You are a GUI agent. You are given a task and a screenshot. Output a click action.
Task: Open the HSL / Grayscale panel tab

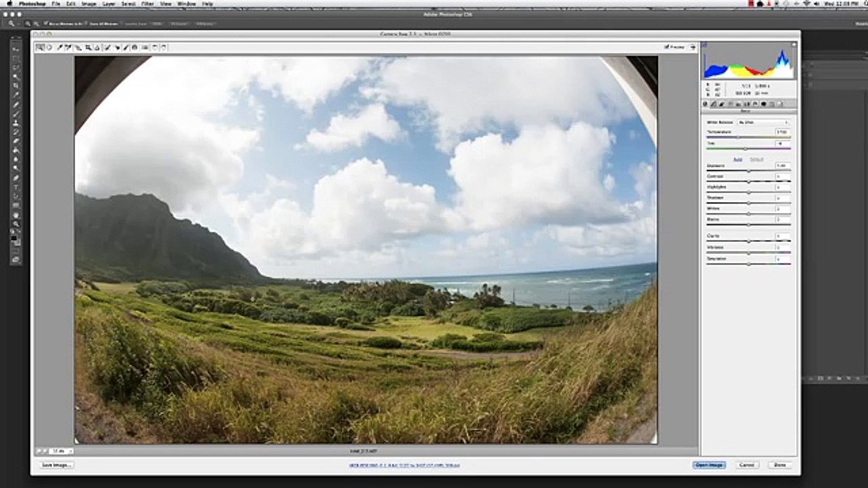click(730, 104)
